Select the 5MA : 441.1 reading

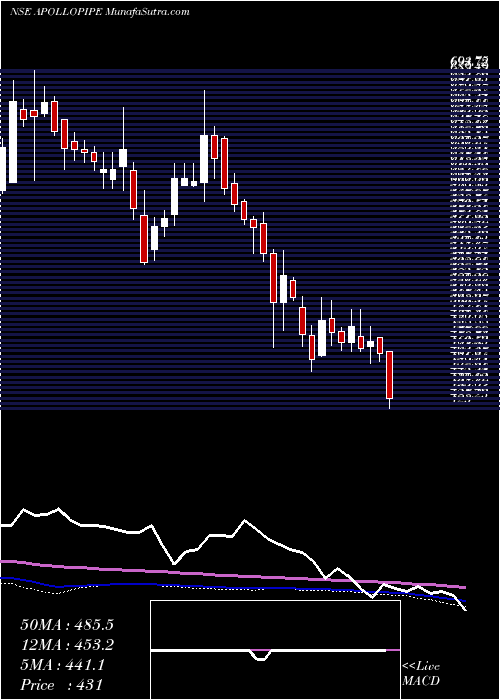[x=62, y=665]
